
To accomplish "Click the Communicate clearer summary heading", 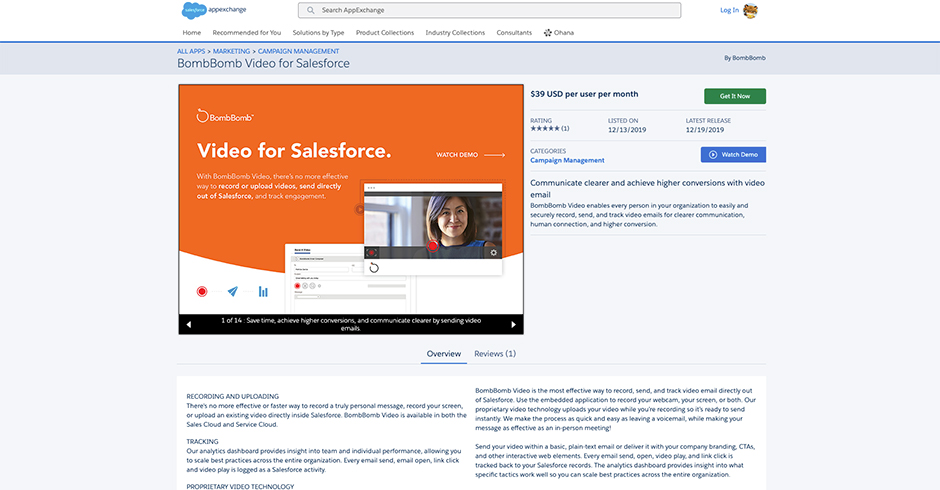I will coord(647,188).
